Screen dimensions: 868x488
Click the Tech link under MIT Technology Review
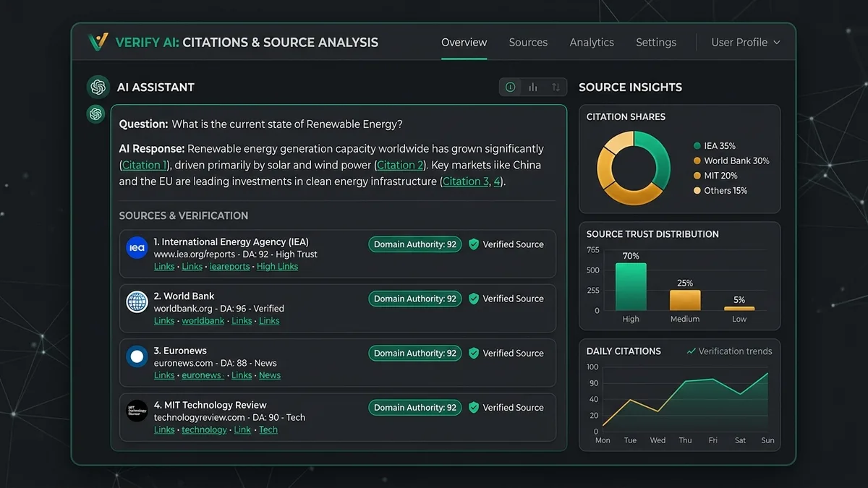(x=268, y=429)
